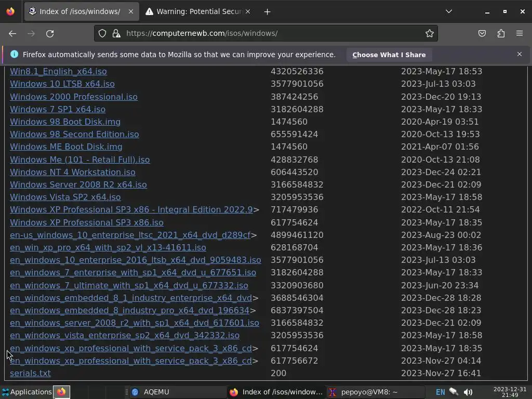The height and width of the screenshot is (399, 532).
Task: Select Index of /isos/window... taskbar entry
Action: tap(276, 392)
